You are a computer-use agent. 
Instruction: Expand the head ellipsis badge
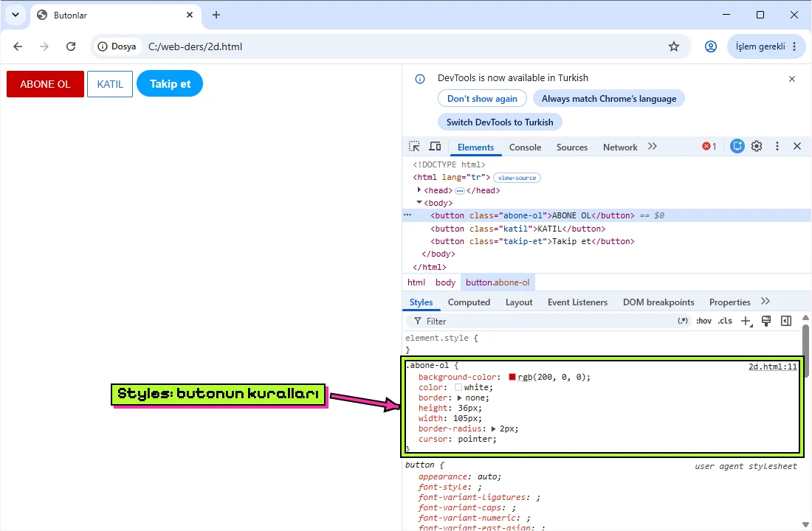point(459,190)
